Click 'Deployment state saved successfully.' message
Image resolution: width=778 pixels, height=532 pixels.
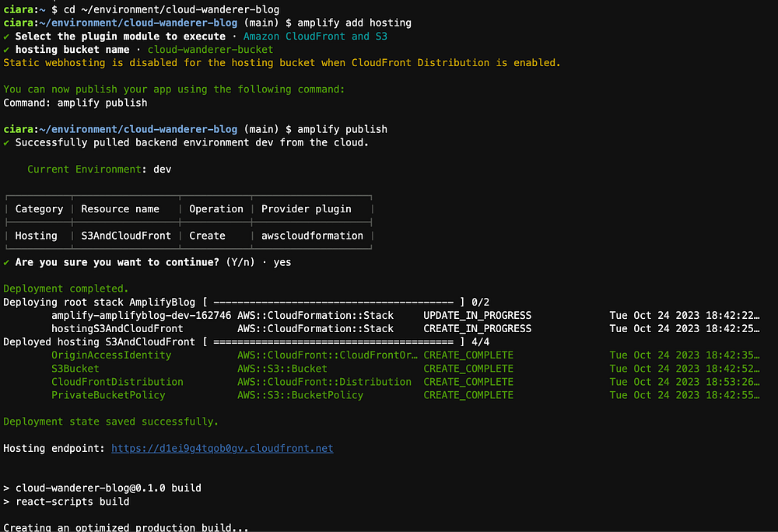point(110,422)
